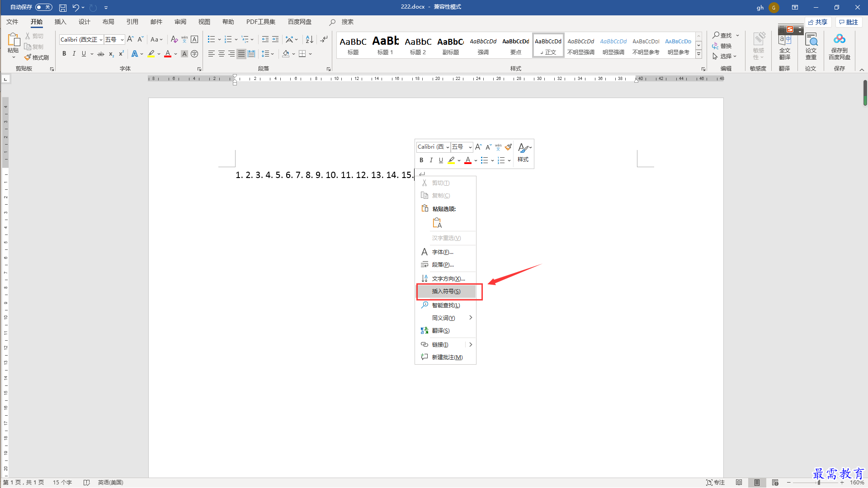Select justify alignment icon
This screenshot has height=488, width=868.
pyautogui.click(x=241, y=54)
